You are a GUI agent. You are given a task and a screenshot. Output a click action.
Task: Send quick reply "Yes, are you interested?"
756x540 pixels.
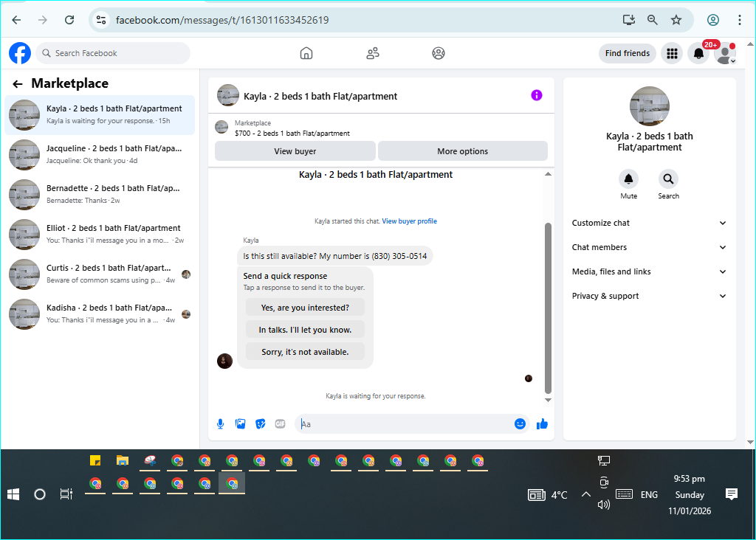coord(305,308)
